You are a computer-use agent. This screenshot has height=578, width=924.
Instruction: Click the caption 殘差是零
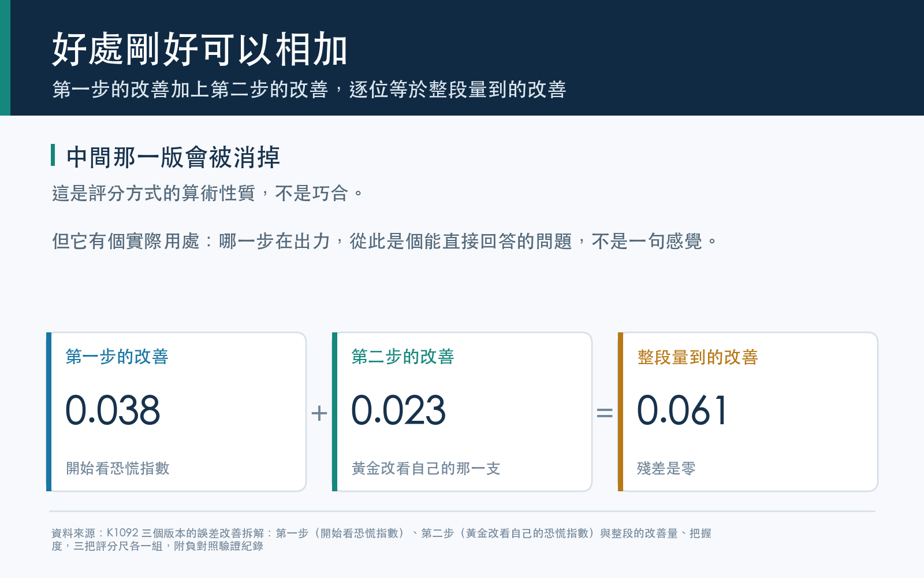click(666, 468)
